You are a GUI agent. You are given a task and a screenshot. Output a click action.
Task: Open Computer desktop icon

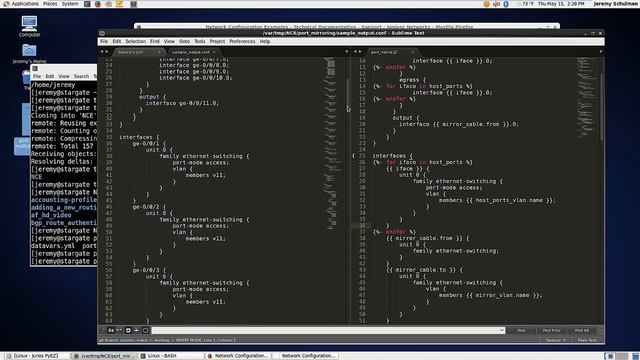tap(29, 27)
